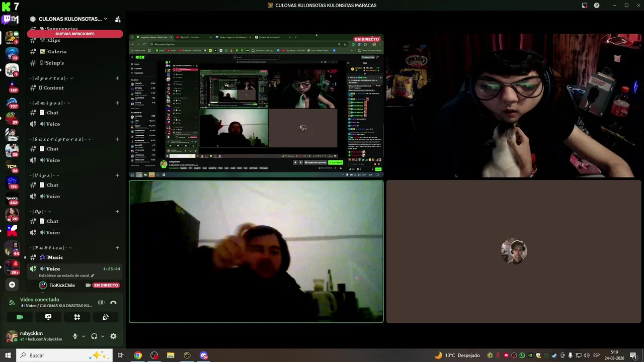644x362 pixels.
Task: Click the connection signal icon
Action: point(12,302)
